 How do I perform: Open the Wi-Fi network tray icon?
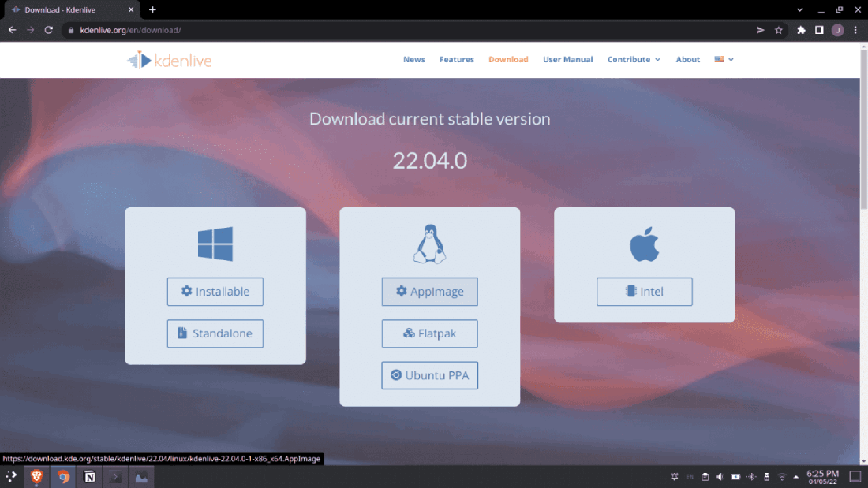(x=782, y=476)
